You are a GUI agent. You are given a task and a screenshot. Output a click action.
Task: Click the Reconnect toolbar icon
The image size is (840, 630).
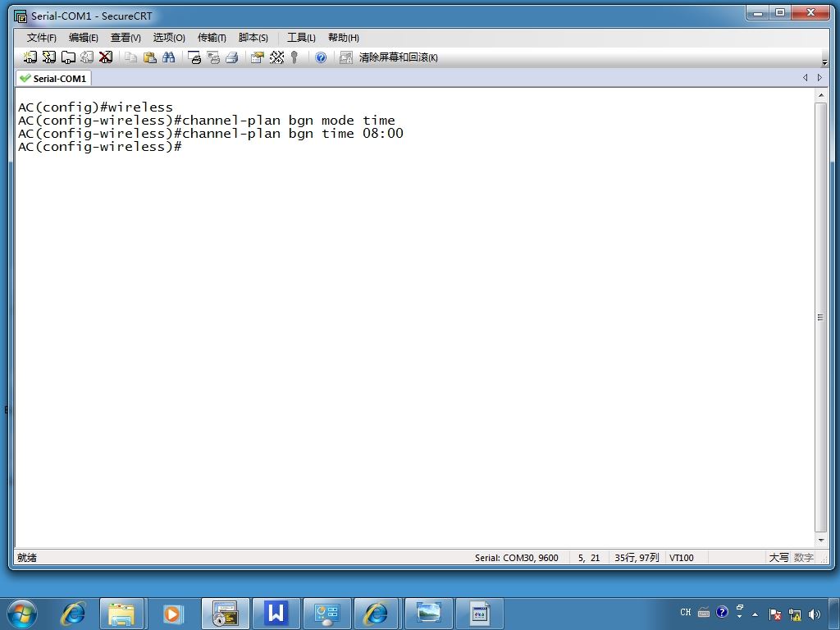(87, 57)
